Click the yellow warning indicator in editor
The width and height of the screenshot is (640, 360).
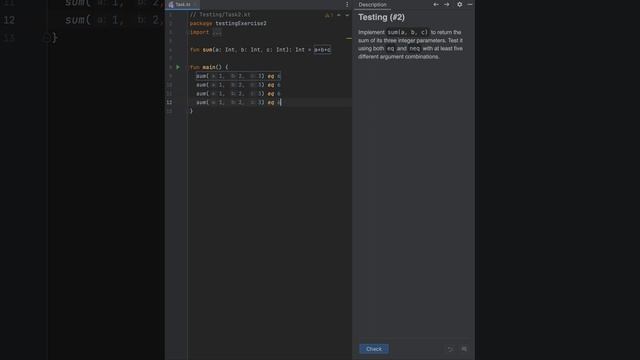click(x=328, y=16)
